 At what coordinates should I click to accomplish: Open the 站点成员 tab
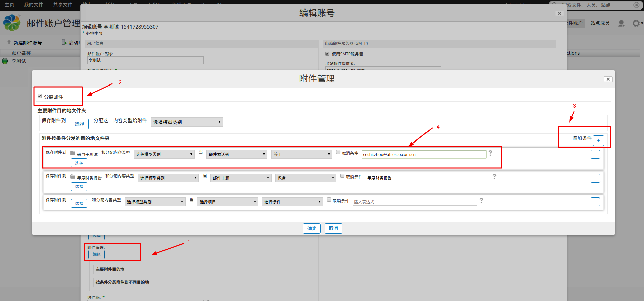pyautogui.click(x=600, y=23)
